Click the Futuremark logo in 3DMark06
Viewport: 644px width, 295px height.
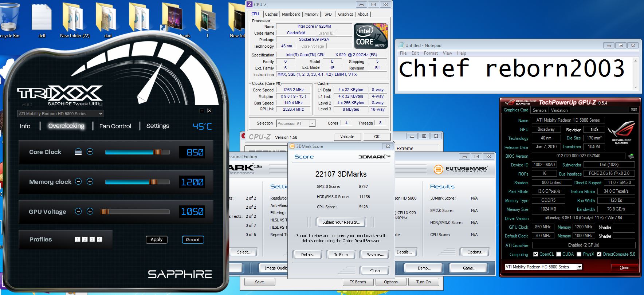click(461, 169)
